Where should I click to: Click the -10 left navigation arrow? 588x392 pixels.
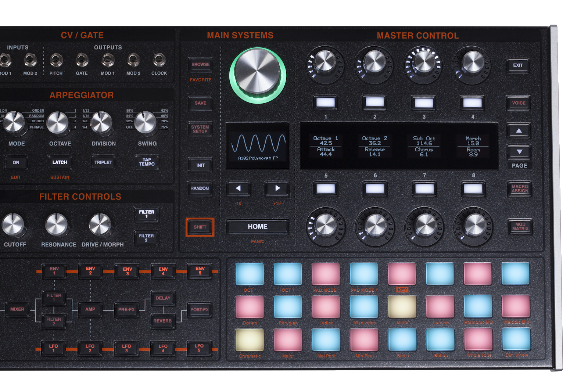tap(239, 189)
